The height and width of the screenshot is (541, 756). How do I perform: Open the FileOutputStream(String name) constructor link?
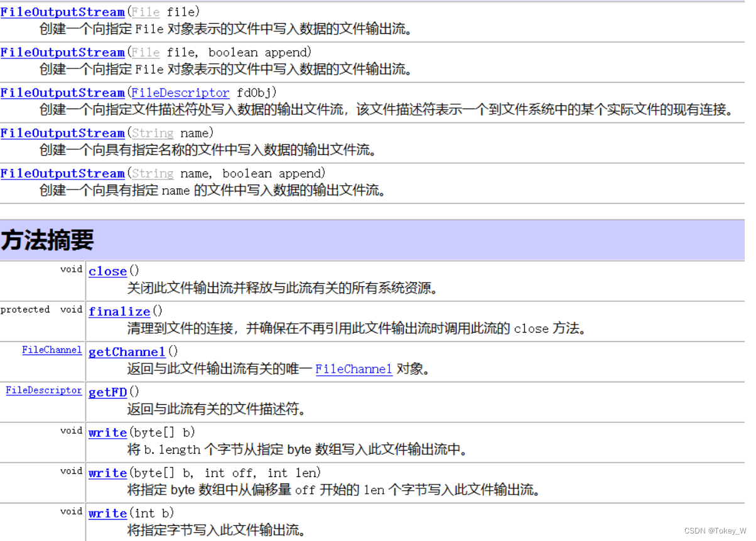(62, 132)
